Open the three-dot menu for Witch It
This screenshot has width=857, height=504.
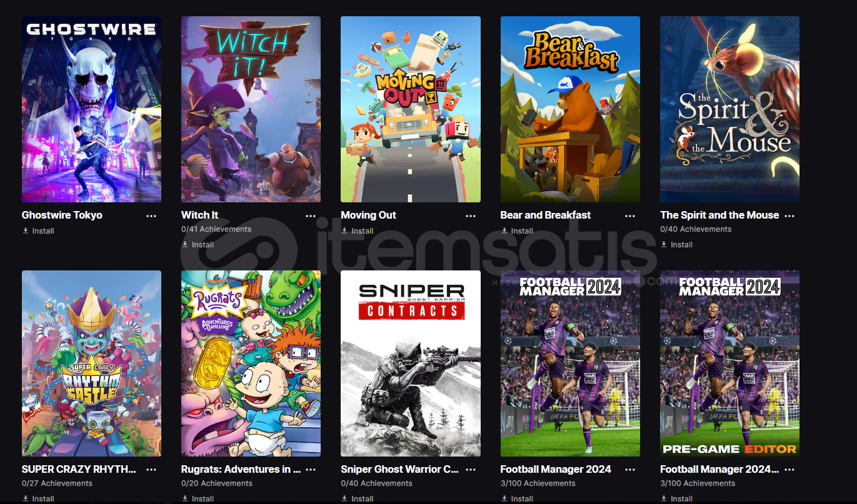[x=311, y=216]
